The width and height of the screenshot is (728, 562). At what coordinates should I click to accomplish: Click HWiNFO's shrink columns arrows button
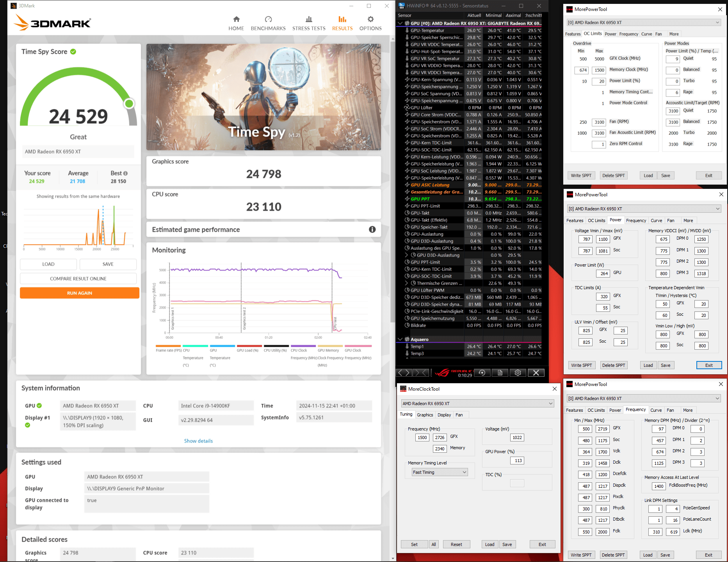point(421,373)
